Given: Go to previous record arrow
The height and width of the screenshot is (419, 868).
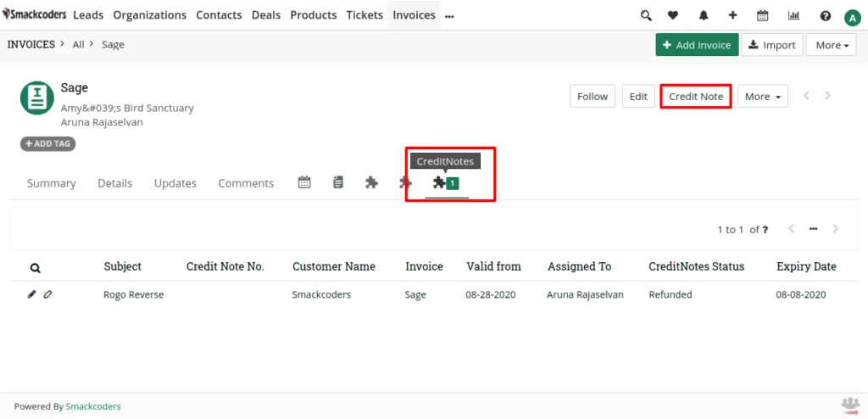Looking at the screenshot, I should coord(807,95).
